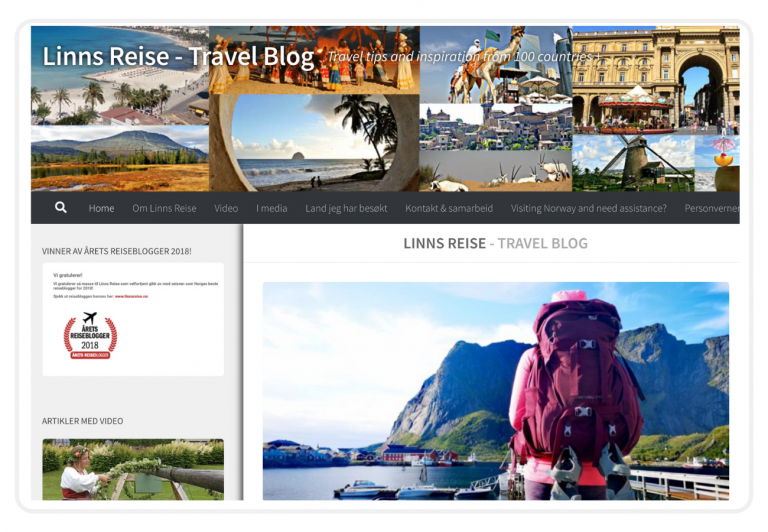Screen dimensions: 768x532
Task: Click the carousel plaza photo in header
Action: click(x=656, y=80)
